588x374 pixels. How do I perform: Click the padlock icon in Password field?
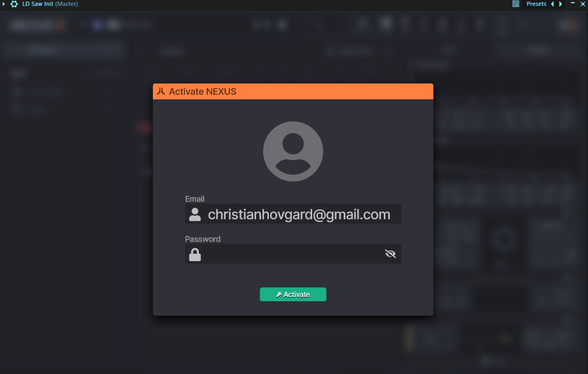(195, 254)
